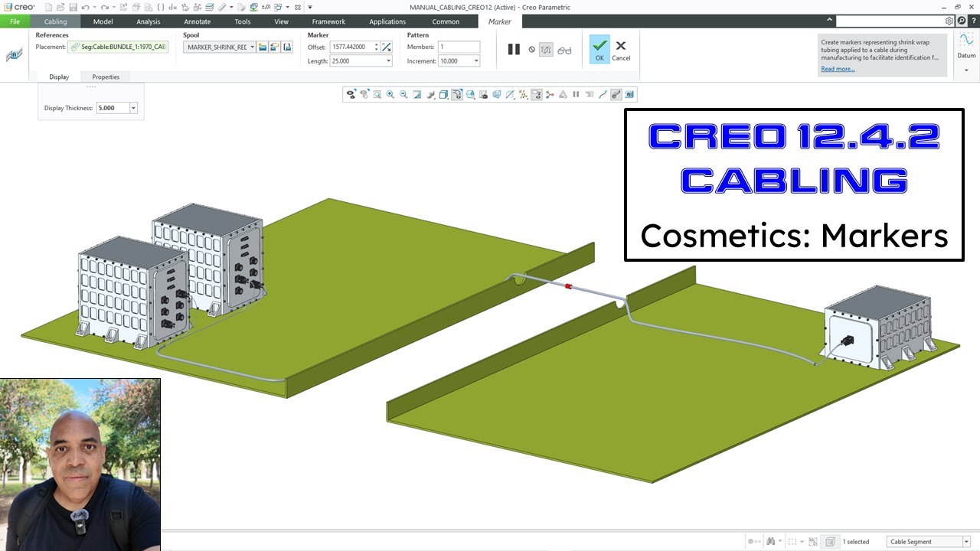
Task: Open the Length value dropdown
Action: pyautogui.click(x=388, y=61)
